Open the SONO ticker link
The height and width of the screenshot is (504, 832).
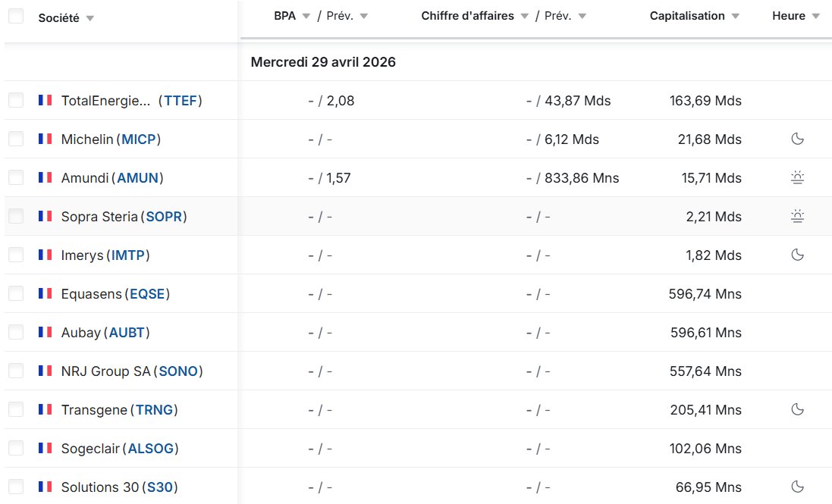(x=178, y=371)
